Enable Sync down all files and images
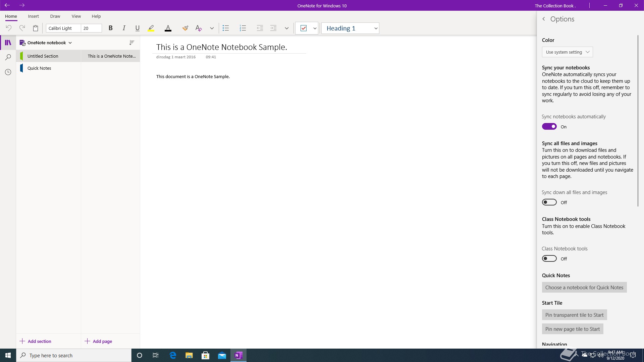 tap(549, 202)
